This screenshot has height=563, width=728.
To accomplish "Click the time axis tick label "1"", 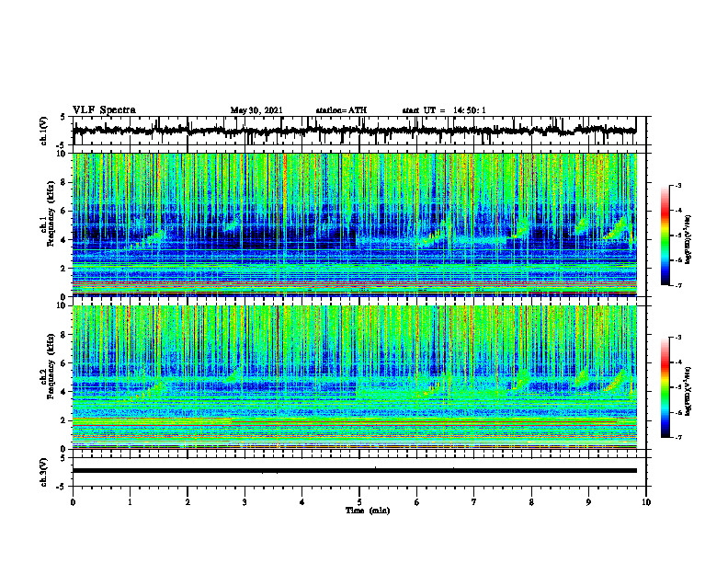I will coord(130,502).
